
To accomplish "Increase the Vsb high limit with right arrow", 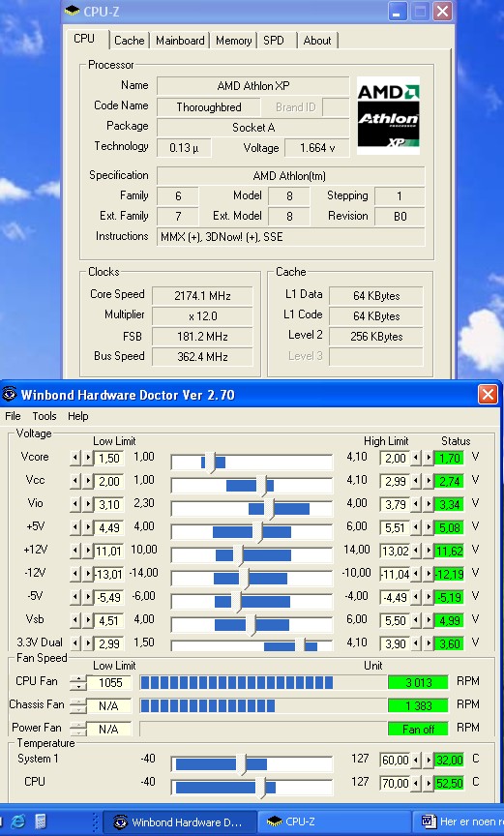I will tap(429, 620).
